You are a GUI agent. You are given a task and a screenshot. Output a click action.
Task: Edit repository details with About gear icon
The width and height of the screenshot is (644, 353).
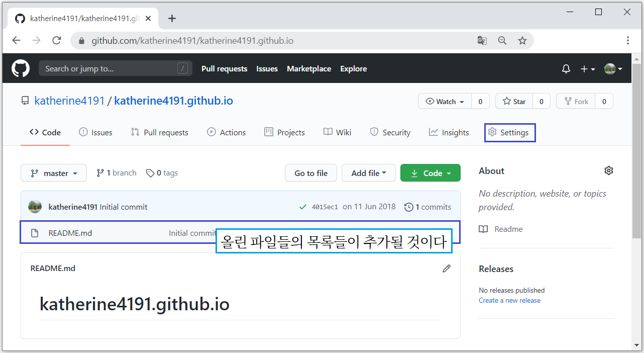click(x=609, y=170)
